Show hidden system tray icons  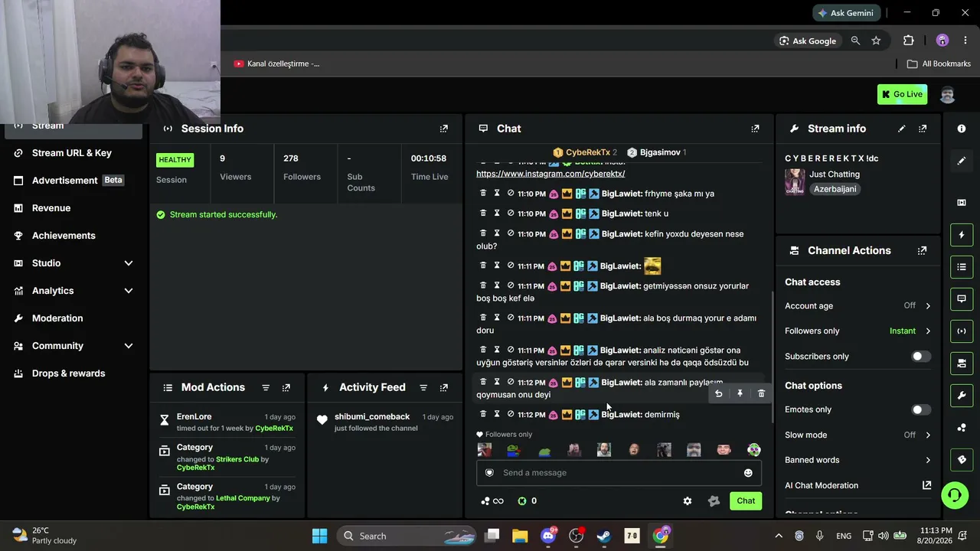(x=779, y=536)
